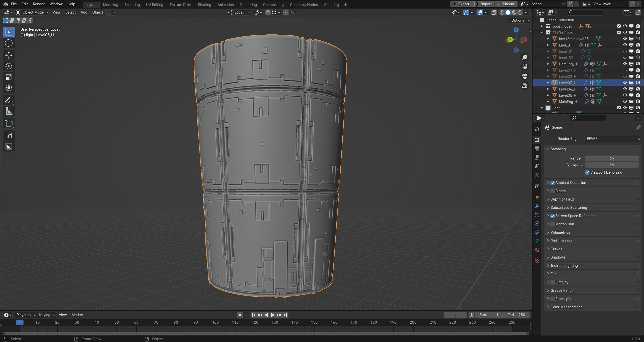This screenshot has width=644, height=342.
Task: Select the 3D Cursor tool
Action: [x=9, y=43]
